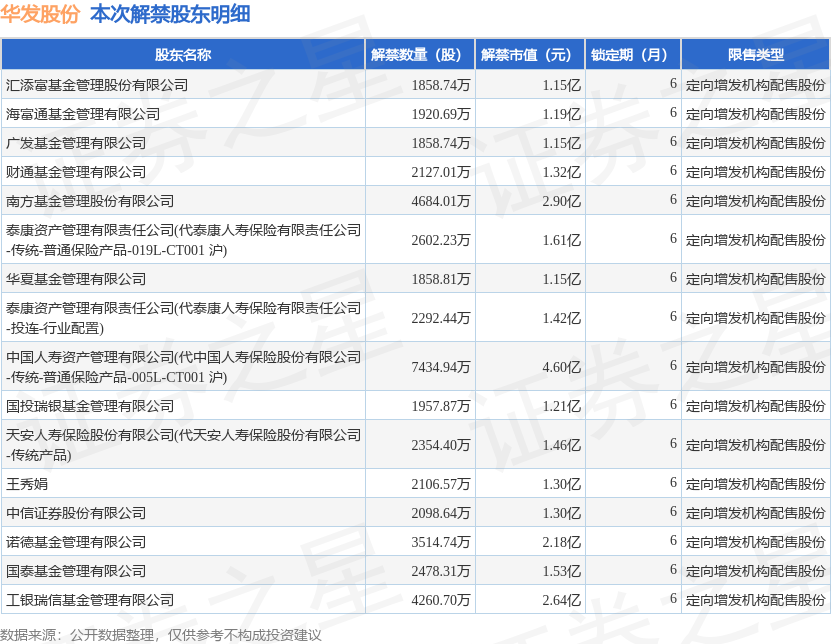Click the quantity value 1957.87万
The height and width of the screenshot is (644, 831).
tap(441, 406)
